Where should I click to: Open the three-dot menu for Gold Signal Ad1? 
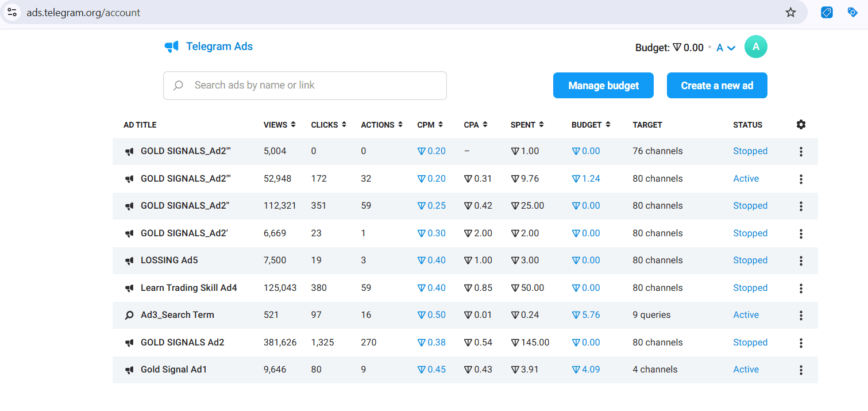[801, 370]
